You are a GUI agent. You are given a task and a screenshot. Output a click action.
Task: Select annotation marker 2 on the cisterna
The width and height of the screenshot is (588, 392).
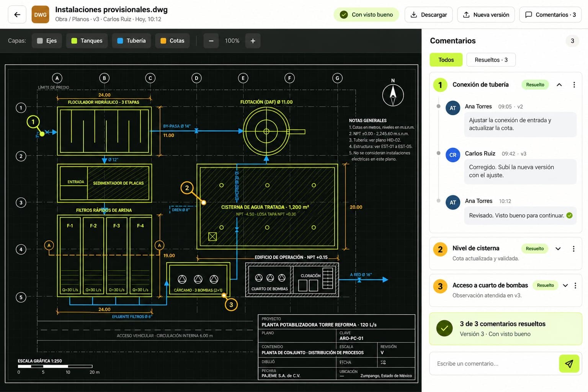coord(187,188)
